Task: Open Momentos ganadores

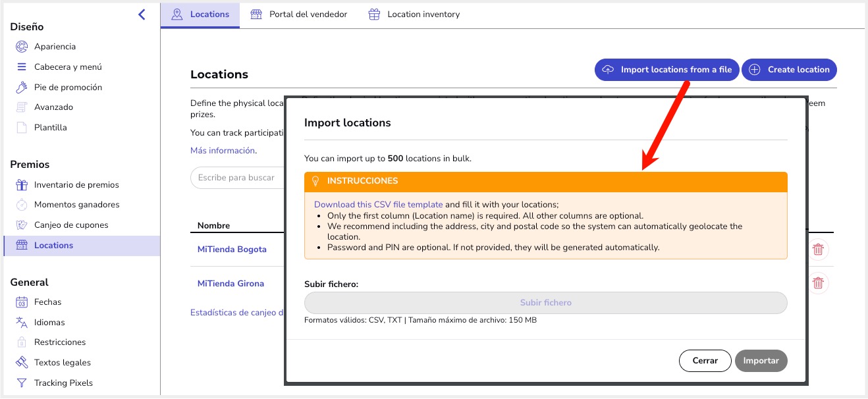Action: [77, 205]
